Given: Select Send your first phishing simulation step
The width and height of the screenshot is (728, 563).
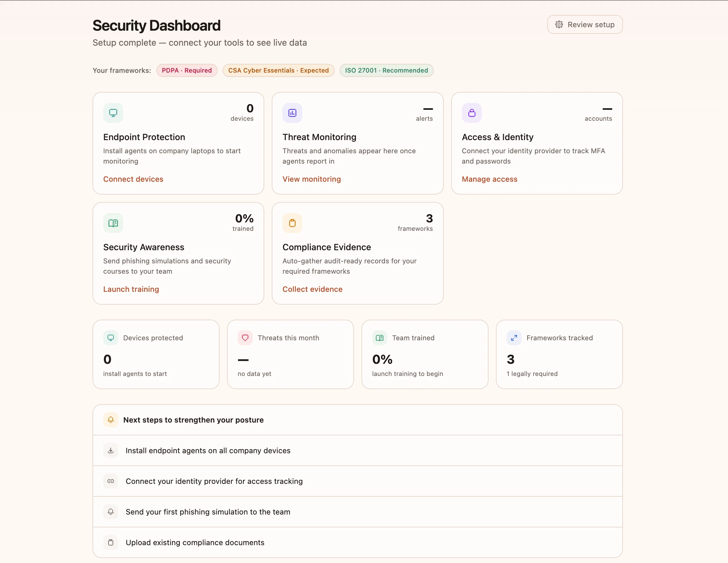Looking at the screenshot, I should [x=357, y=512].
